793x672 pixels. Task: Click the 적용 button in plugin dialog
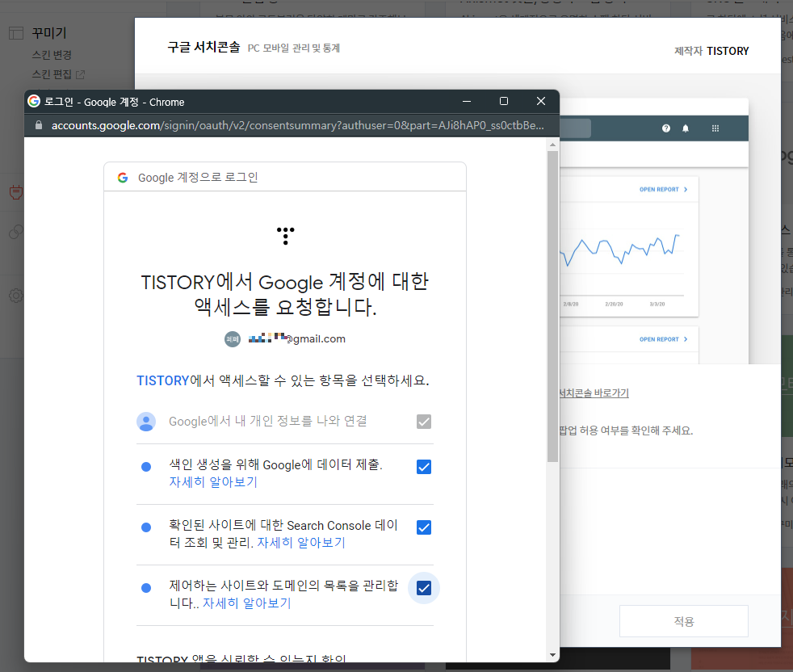(684, 621)
